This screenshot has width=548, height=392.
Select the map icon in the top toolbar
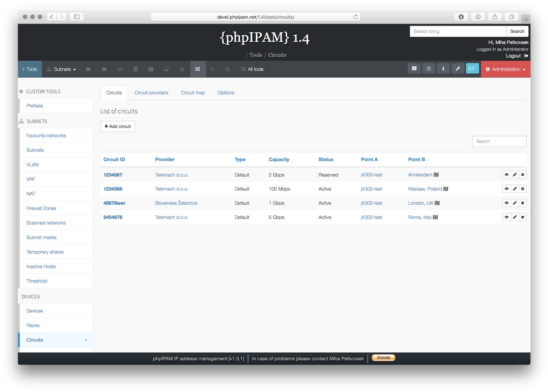coord(151,69)
